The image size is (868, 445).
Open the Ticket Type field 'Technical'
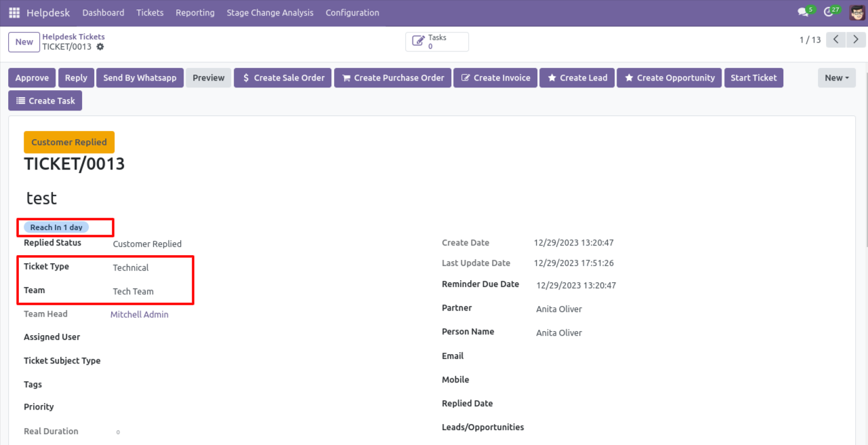(x=131, y=268)
